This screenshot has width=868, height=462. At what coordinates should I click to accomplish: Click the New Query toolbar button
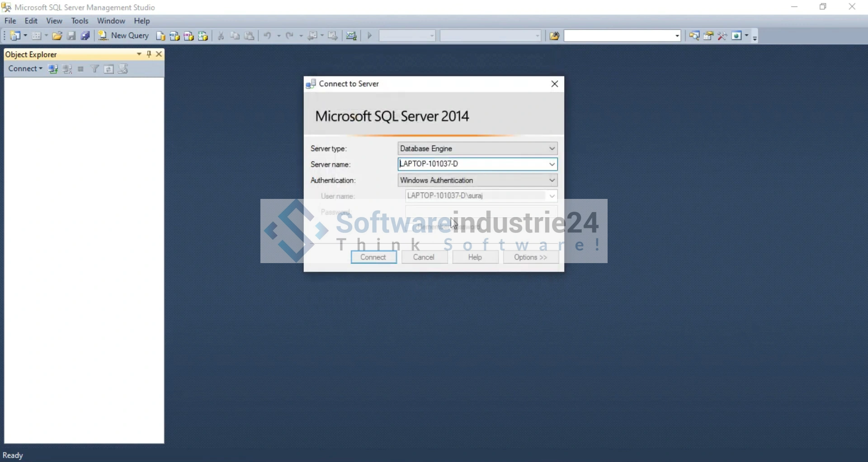pyautogui.click(x=124, y=36)
